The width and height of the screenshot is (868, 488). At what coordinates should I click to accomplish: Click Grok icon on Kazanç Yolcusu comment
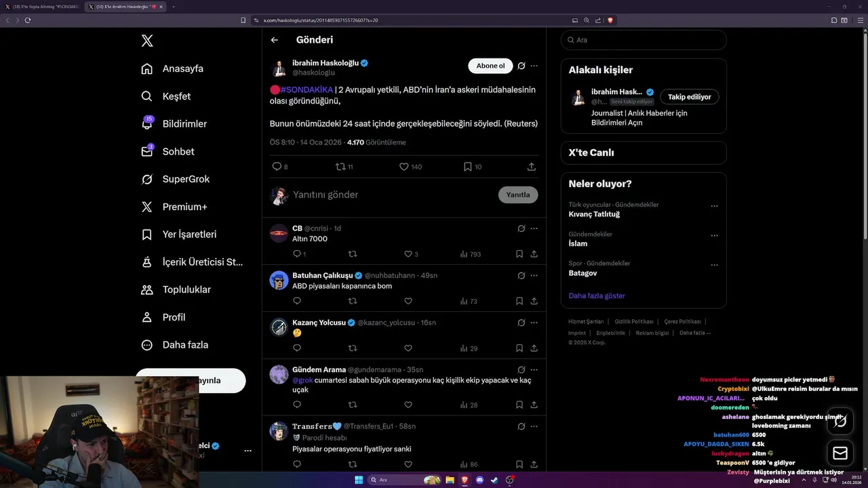pos(521,323)
